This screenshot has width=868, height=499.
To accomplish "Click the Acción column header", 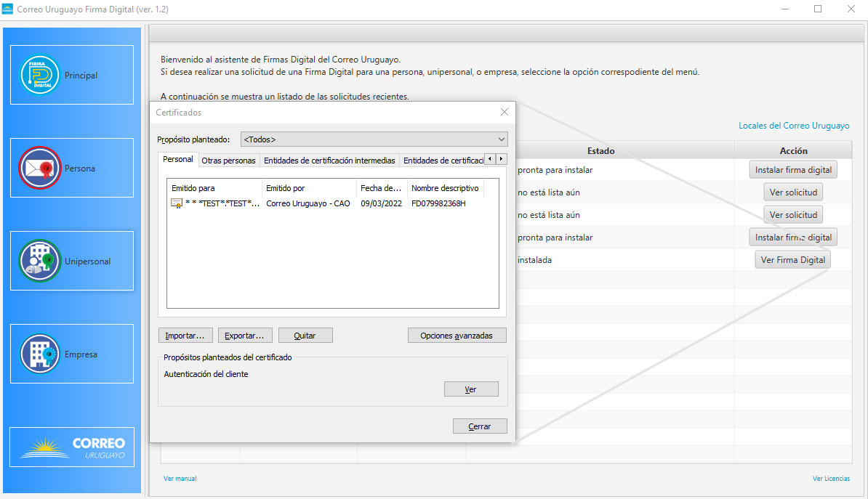I will point(793,150).
